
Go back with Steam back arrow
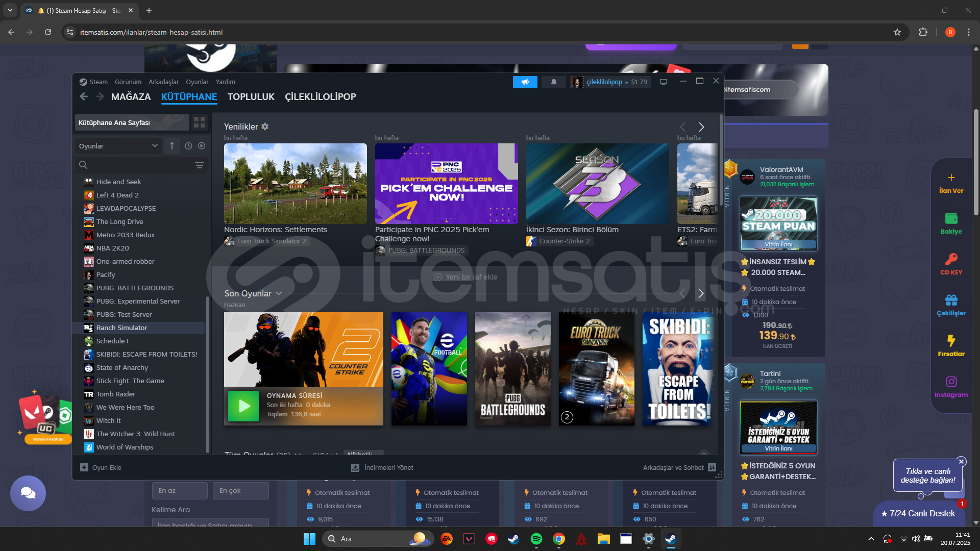pos(84,96)
